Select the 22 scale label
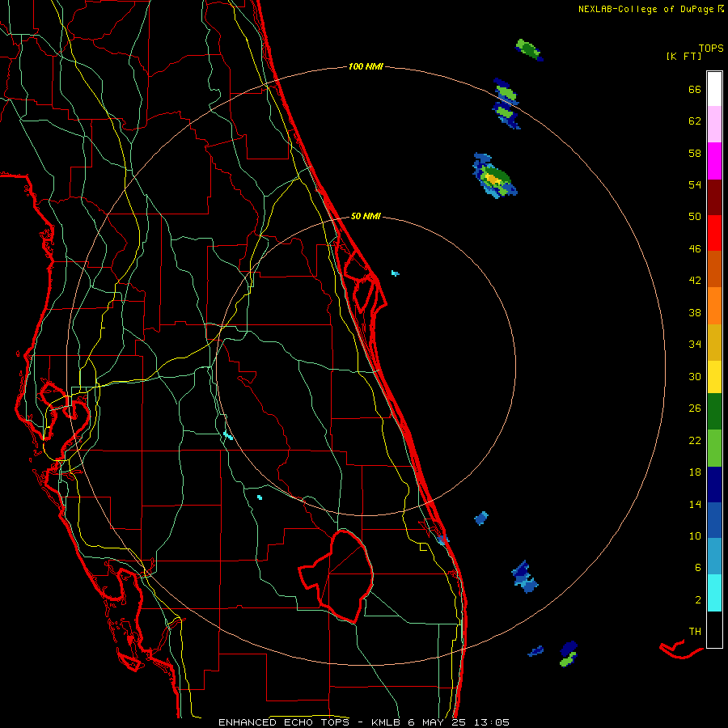Image resolution: width=728 pixels, height=728 pixels. (695, 440)
